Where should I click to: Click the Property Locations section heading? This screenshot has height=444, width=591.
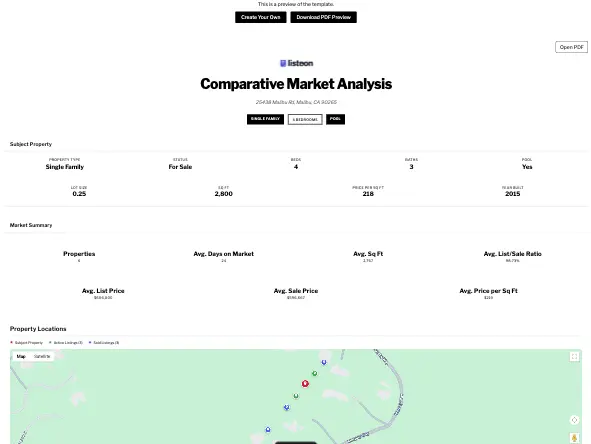pos(38,329)
